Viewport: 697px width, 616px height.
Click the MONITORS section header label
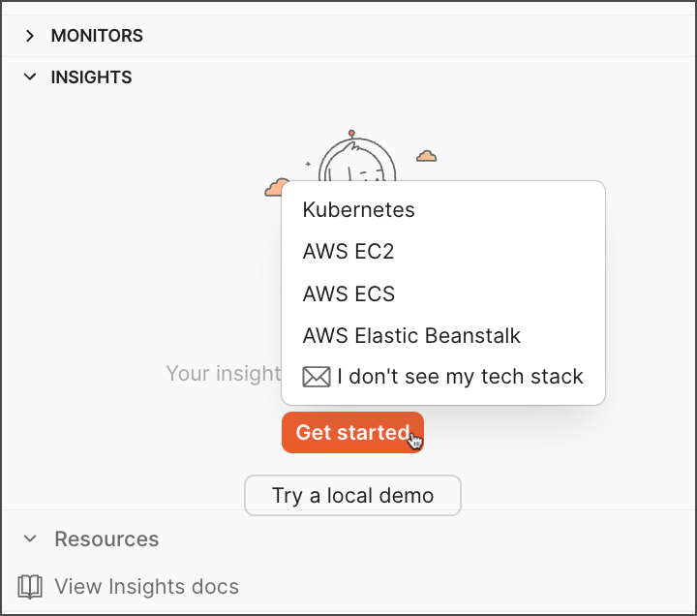click(x=97, y=36)
